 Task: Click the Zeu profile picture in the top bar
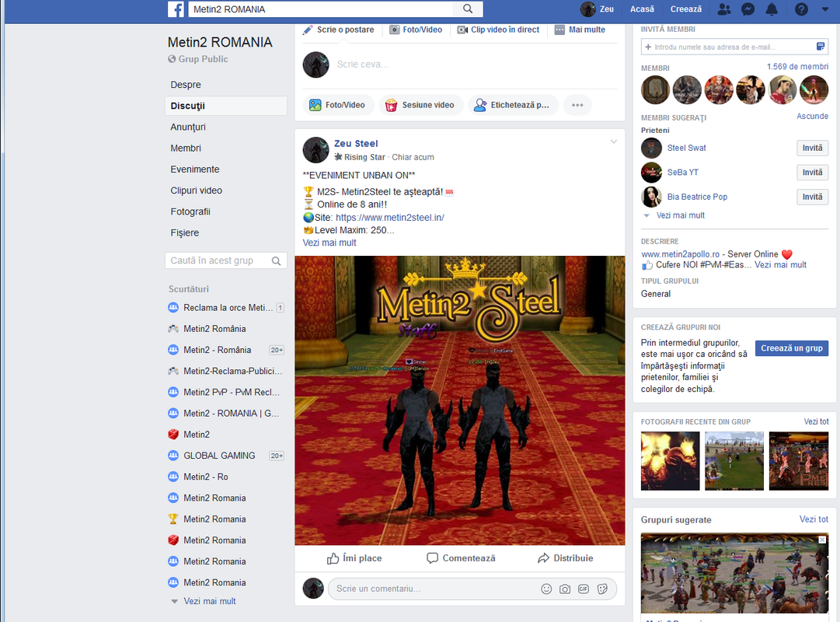coord(587,9)
